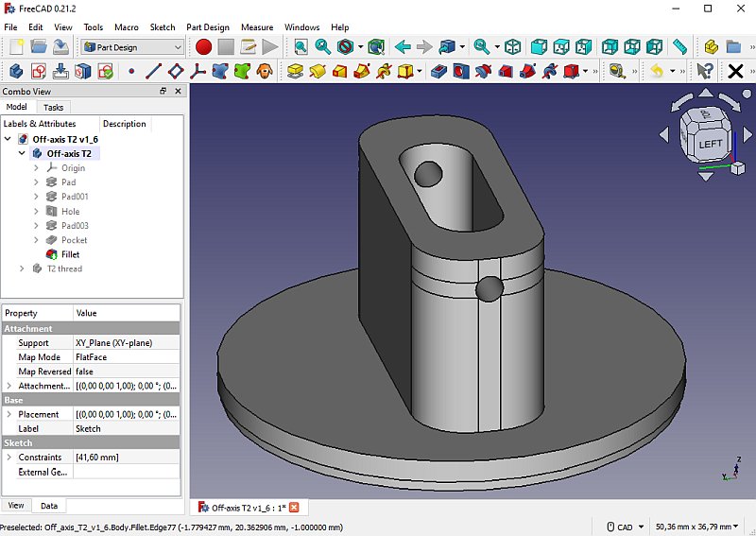Select the Data property tab

pyautogui.click(x=49, y=506)
